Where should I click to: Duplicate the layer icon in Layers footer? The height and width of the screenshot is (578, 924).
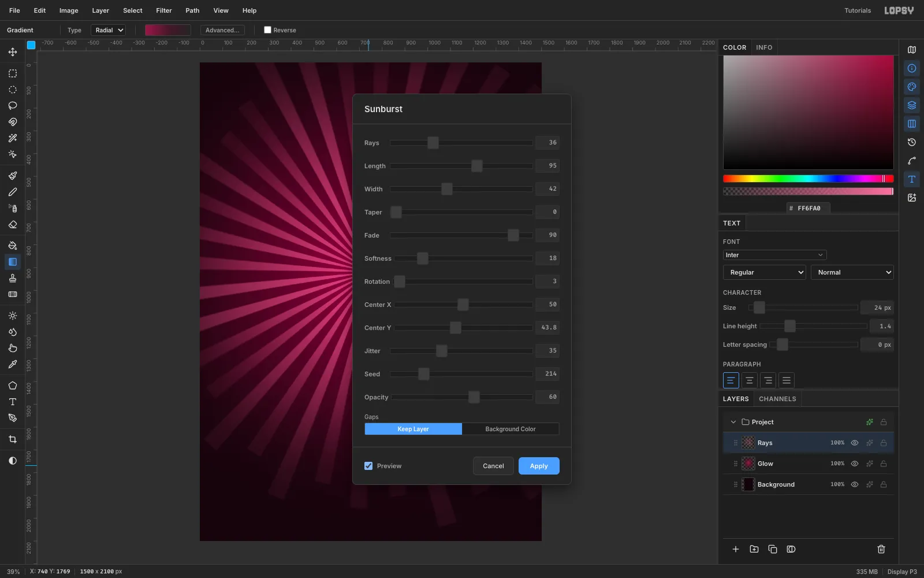point(773,549)
